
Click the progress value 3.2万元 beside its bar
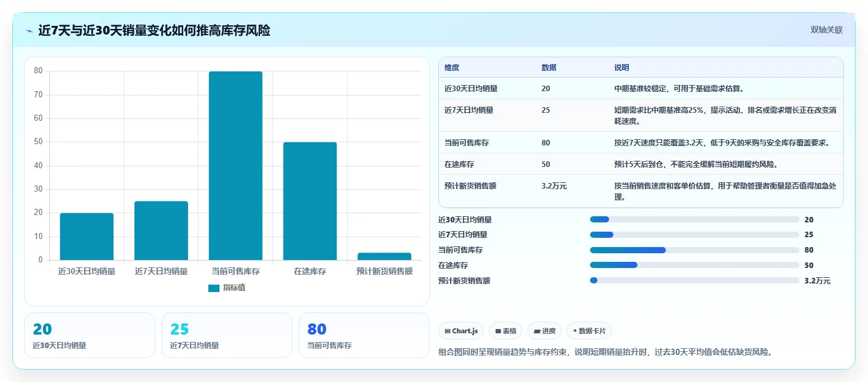[817, 280]
